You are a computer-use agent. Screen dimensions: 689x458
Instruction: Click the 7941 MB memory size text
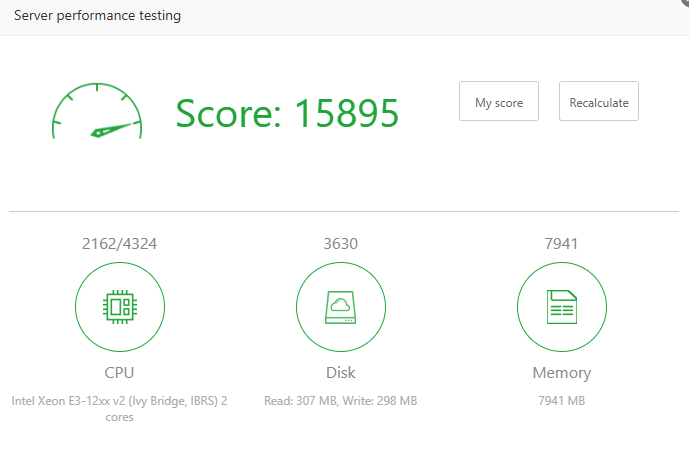pyautogui.click(x=561, y=401)
